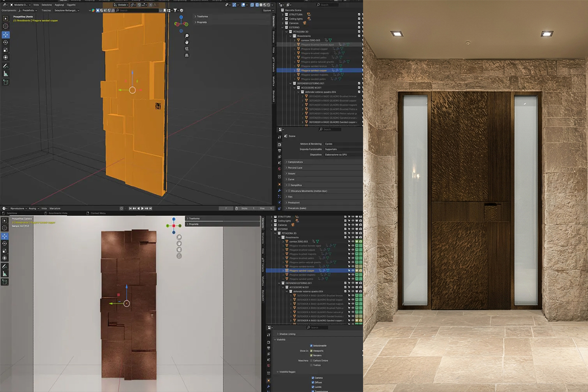Viewport: 588px width, 392px height.
Task: Click the filter funnel icon in the Outliner header
Action: click(288, 5)
